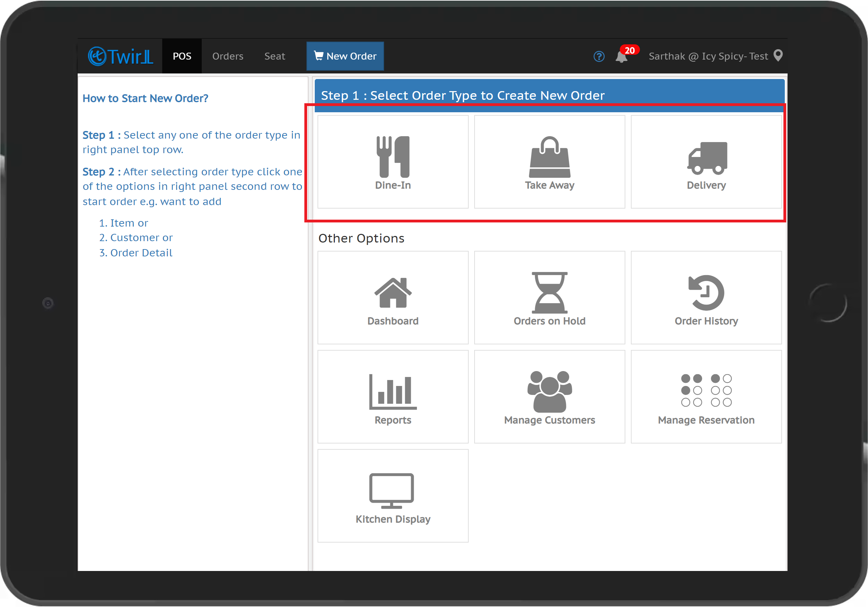Switch to the POS tab
The image size is (868, 607).
(x=182, y=56)
